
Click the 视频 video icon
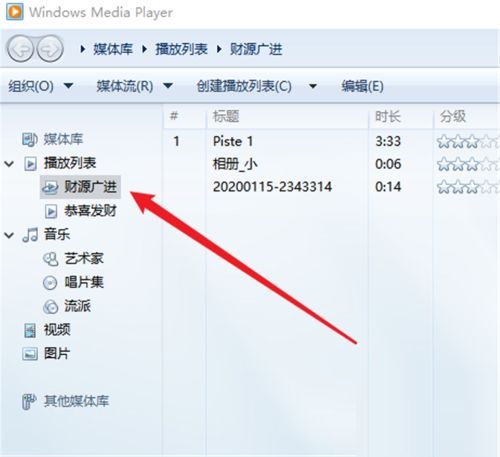pos(30,330)
